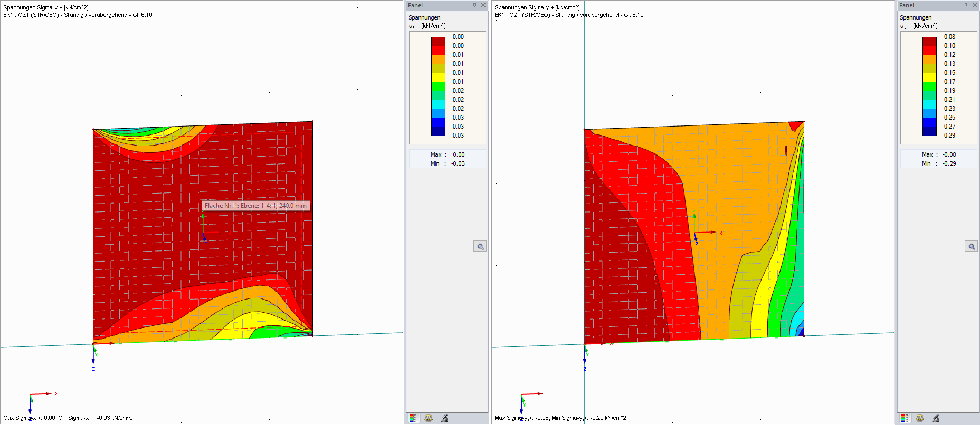Screen dimensions: 980x425
Task: Click the -0.27 legend value
Action: coord(949,127)
